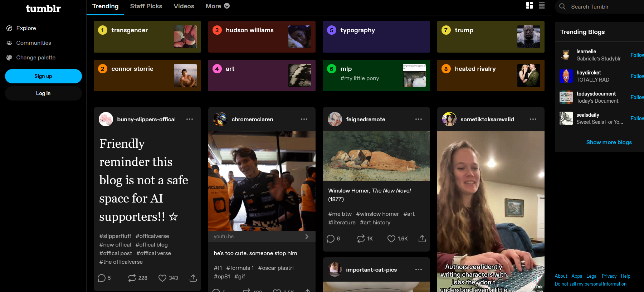The image size is (644, 292).
Task: Click the Communities people icon
Action: tap(9, 43)
